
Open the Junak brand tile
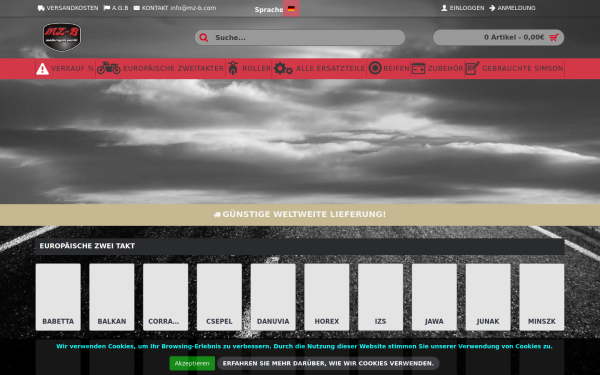488,297
